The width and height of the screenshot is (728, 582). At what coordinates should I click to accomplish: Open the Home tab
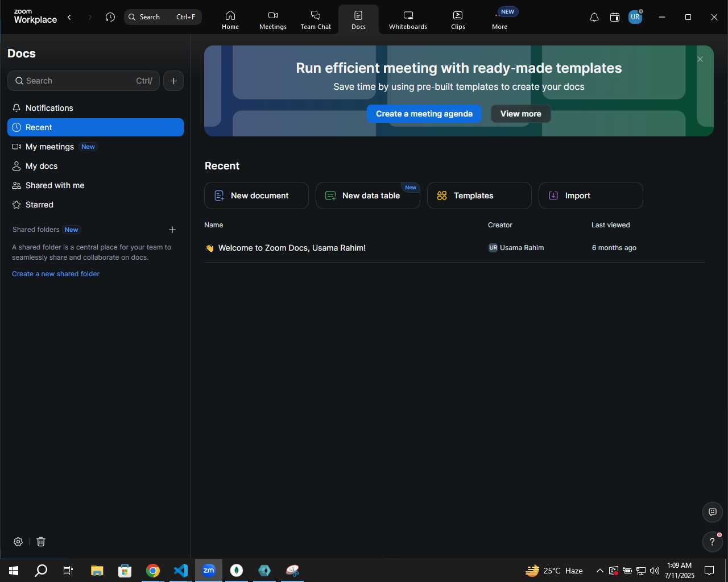pos(230,20)
